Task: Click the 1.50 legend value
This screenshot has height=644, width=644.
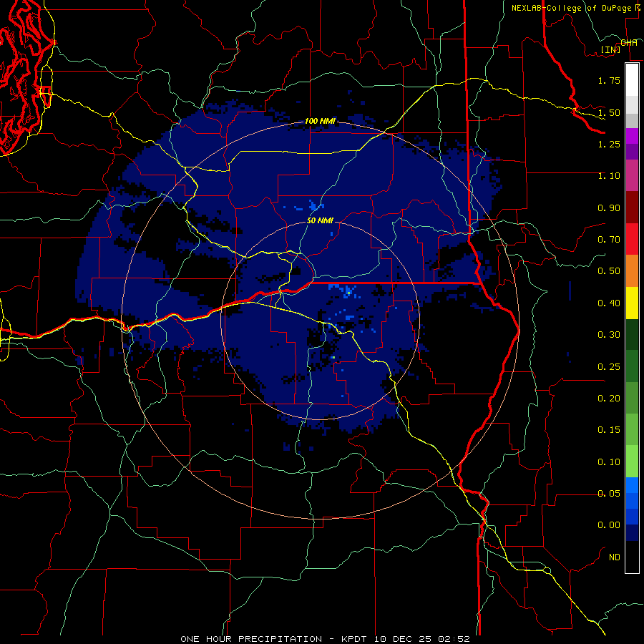Action: click(609, 112)
